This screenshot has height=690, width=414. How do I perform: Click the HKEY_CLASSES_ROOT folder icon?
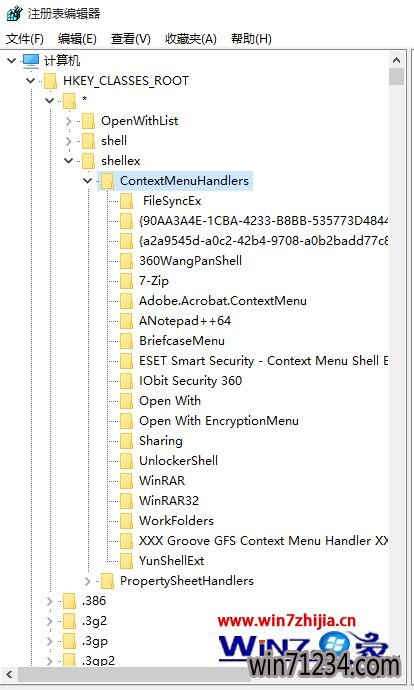pyautogui.click(x=51, y=81)
